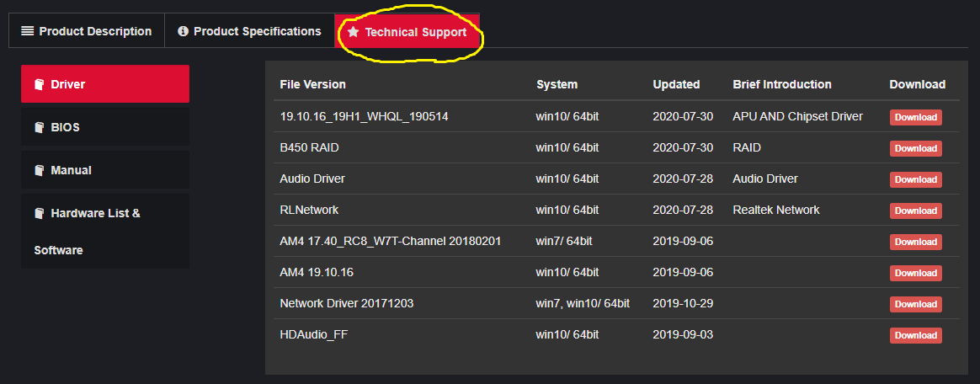The width and height of the screenshot is (980, 384).
Task: Click the list icon beside Product Description
Action: 28,31
